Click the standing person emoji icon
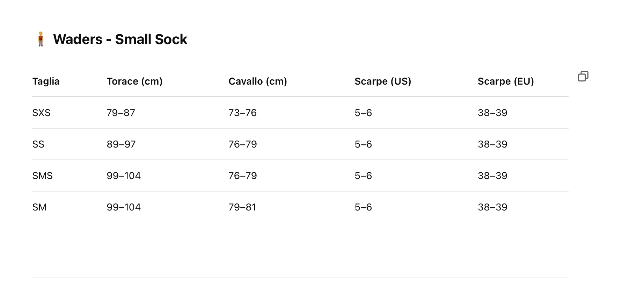 [x=41, y=39]
